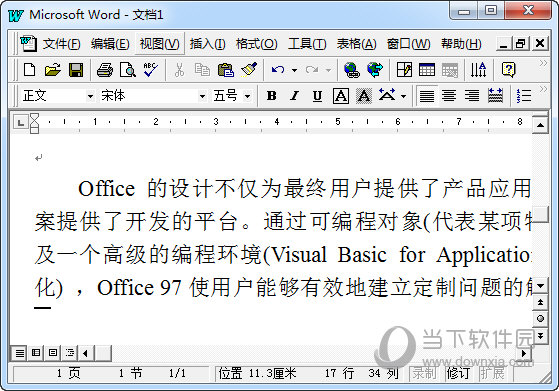Switch to Outline view button
The width and height of the screenshot is (559, 391).
(x=70, y=353)
